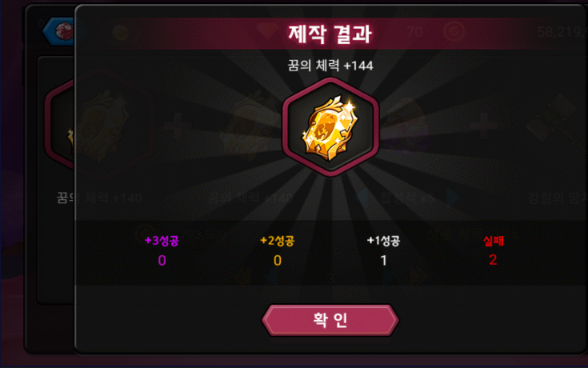588x368 pixels.
Task: Click the orange +2성공 label
Action: (x=277, y=241)
